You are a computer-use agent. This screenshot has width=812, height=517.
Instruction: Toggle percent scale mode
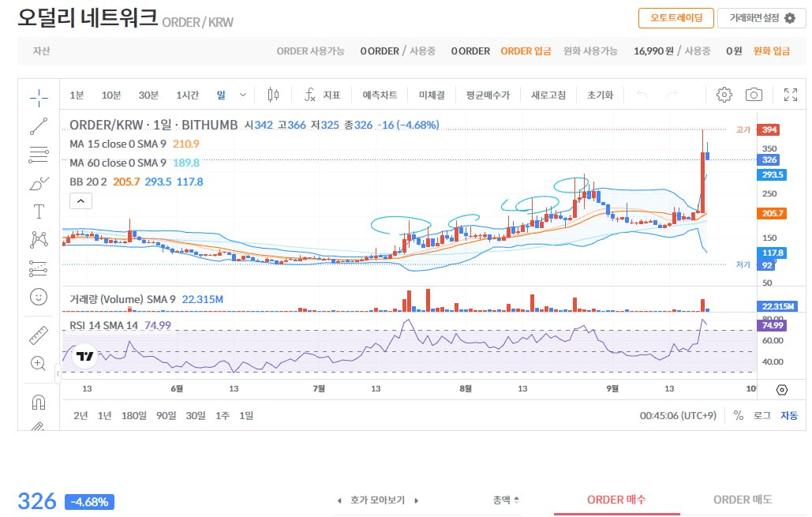(739, 415)
